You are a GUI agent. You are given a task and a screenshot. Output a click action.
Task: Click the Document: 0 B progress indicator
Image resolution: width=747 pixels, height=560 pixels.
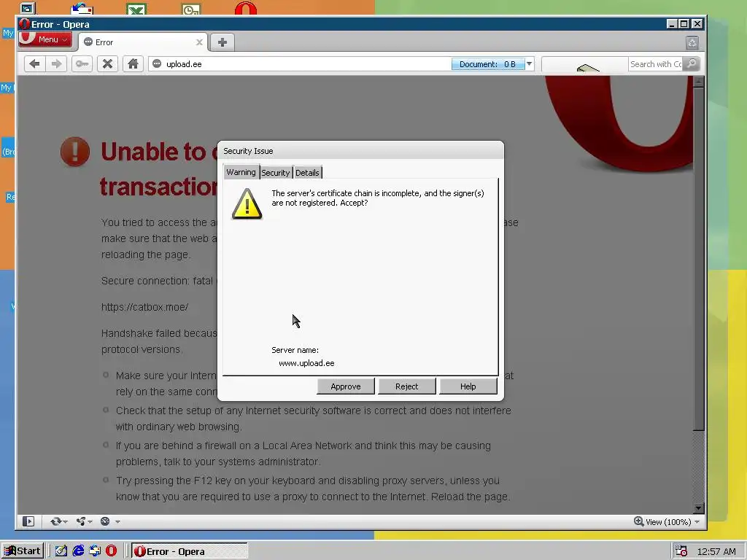[x=488, y=64]
